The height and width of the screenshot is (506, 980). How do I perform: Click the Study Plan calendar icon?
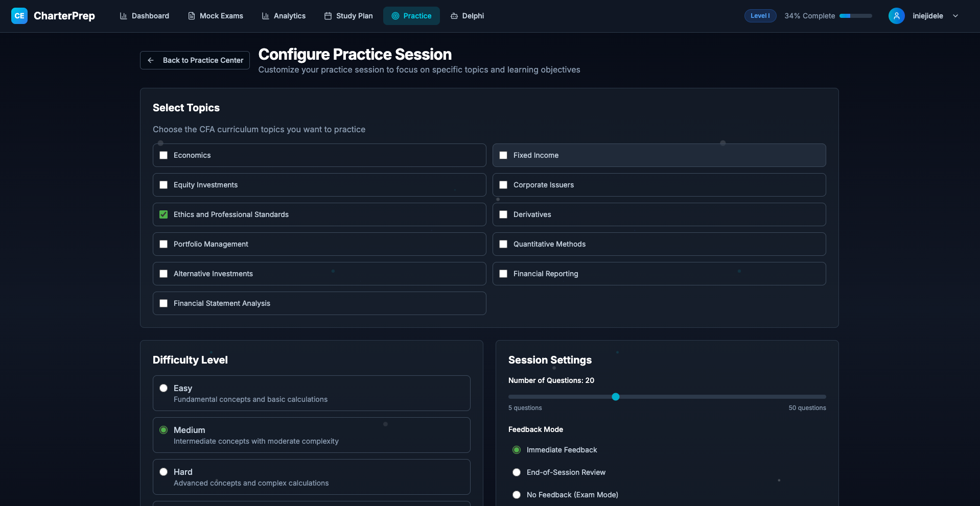coord(328,16)
